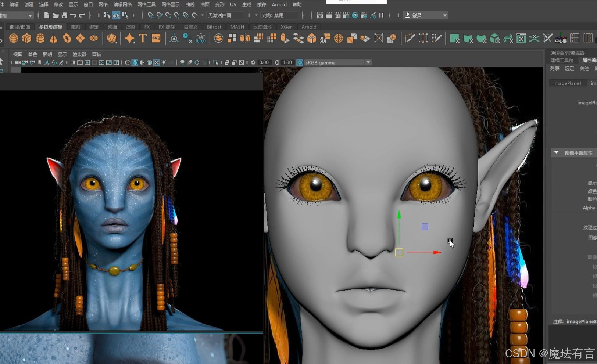Click the mirror geometry shelf icon
The height and width of the screenshot is (364, 597).
tap(245, 38)
